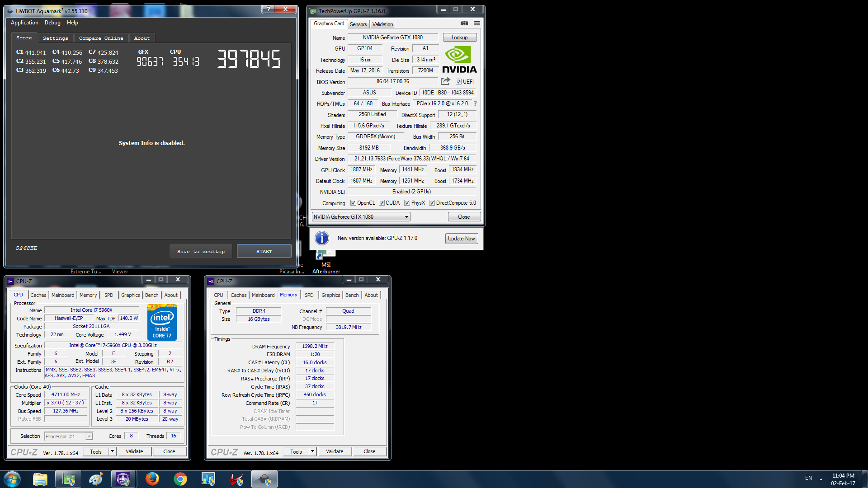Click the blue info icon
Screen dimensions: 868x488
click(321, 238)
